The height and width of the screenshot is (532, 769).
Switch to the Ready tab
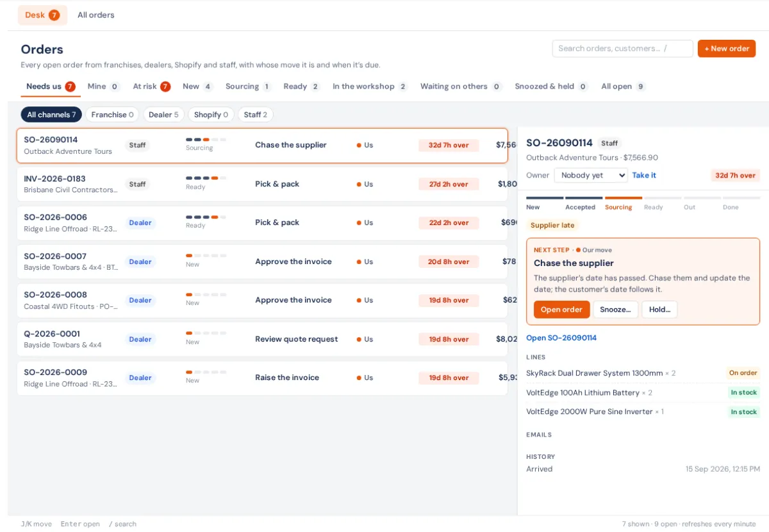point(301,87)
